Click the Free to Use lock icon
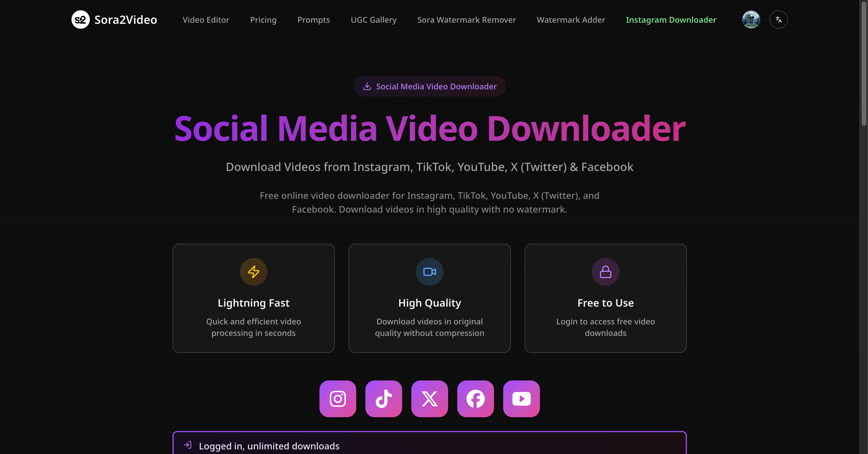 (606, 272)
